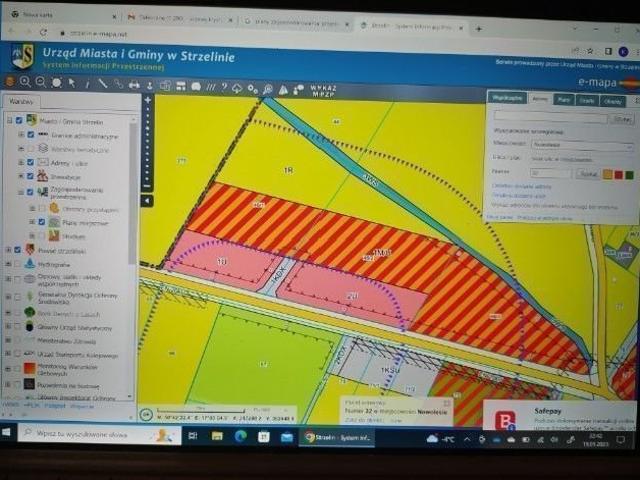640x480 pixels.
Task: Toggle the Hydrografia layer checkbox
Action: (18, 263)
